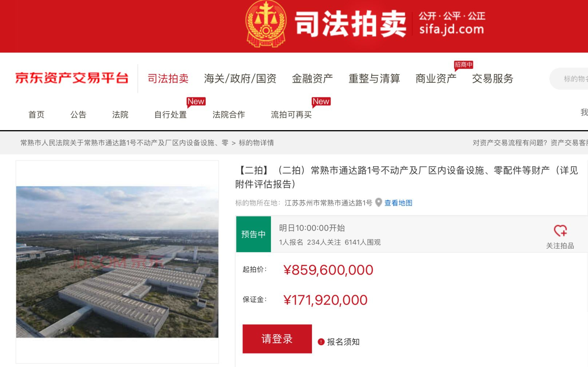Viewport: 588px width, 367px height.
Task: Select the 海关/政府/国资 menu item
Action: coord(240,78)
